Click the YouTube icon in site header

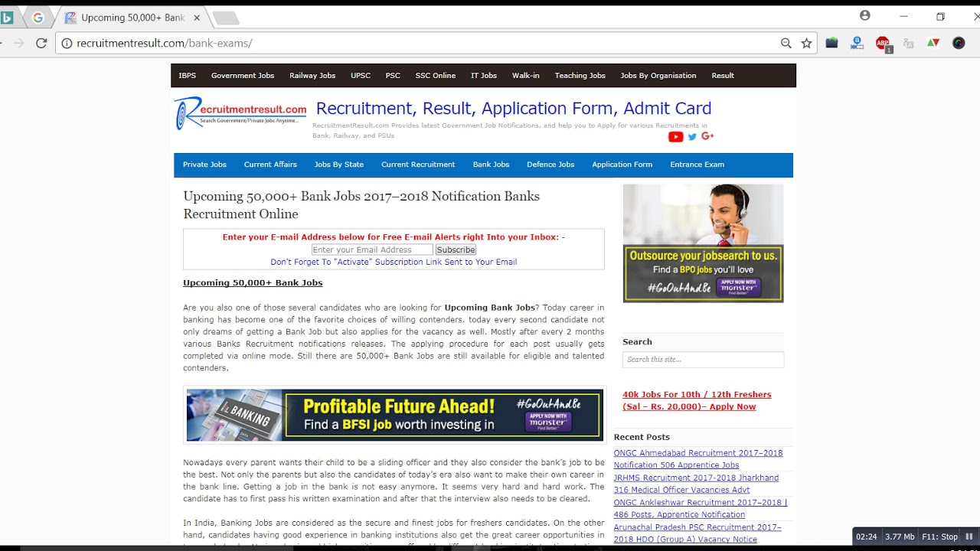coord(675,137)
